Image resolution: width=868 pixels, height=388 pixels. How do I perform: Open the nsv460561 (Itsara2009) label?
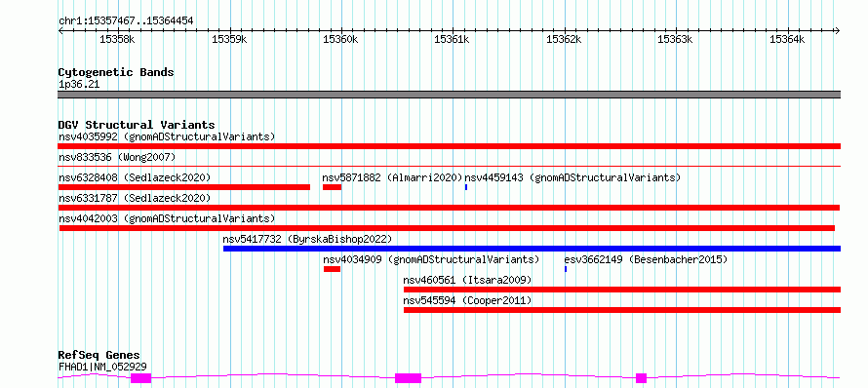click(467, 280)
